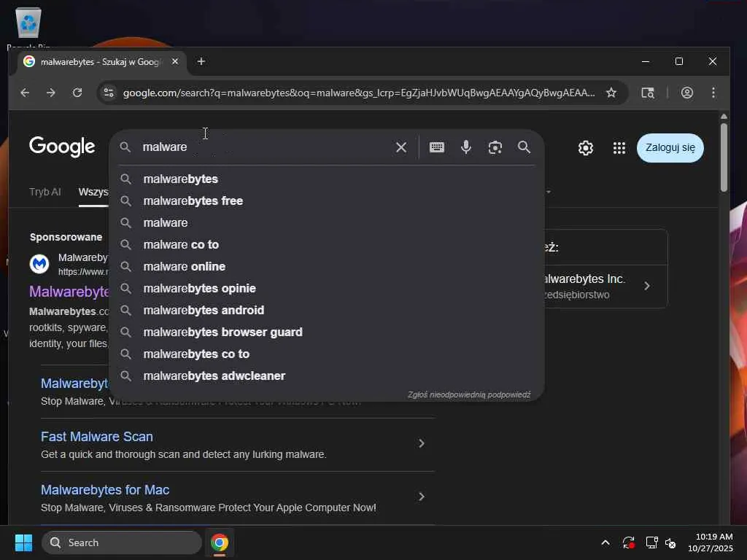747x560 pixels.
Task: Click the Malwarebytes sponsored site favicon
Action: pos(39,263)
